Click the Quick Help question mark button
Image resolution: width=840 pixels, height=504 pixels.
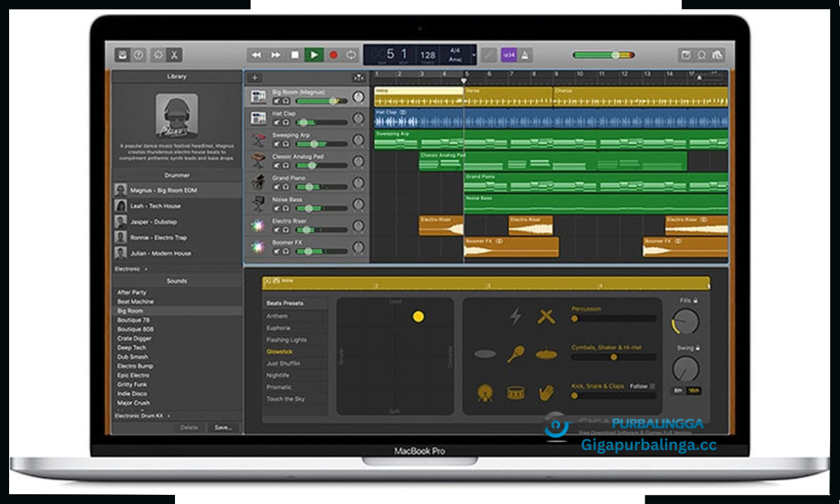[139, 55]
